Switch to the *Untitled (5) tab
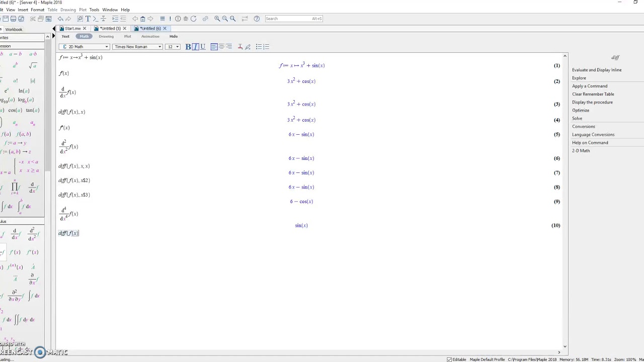Screen dimensions: 644x362 pos(110,29)
